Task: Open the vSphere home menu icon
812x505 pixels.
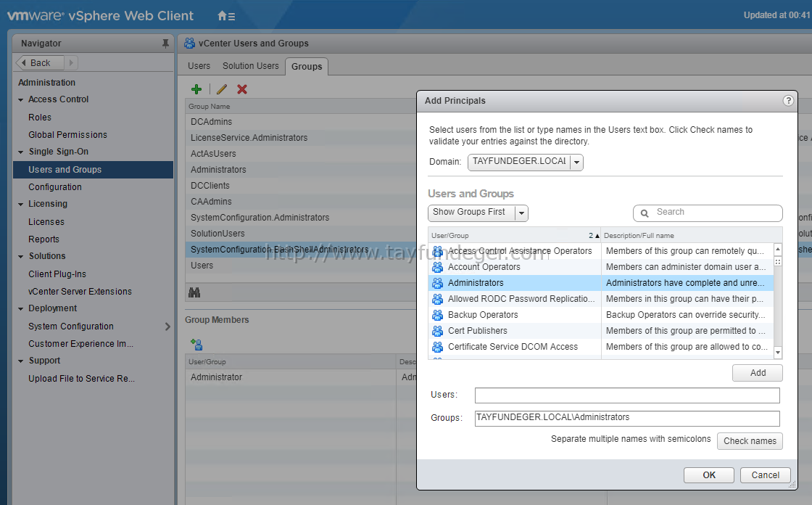Action: point(225,16)
